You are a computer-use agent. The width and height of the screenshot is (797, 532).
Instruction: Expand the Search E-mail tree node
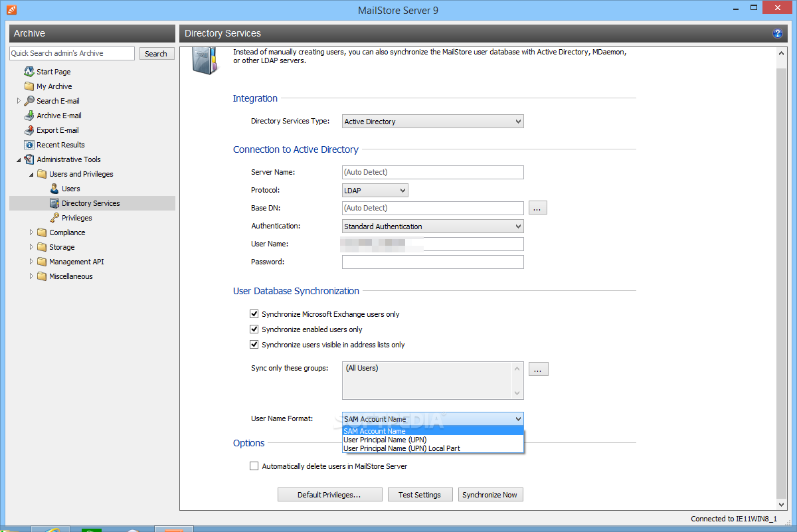19,101
